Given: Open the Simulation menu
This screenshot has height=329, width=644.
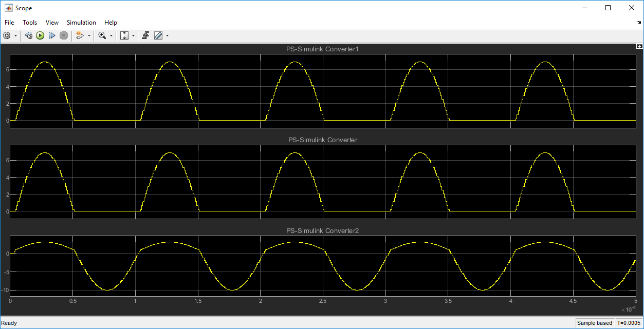Looking at the screenshot, I should pyautogui.click(x=81, y=23).
